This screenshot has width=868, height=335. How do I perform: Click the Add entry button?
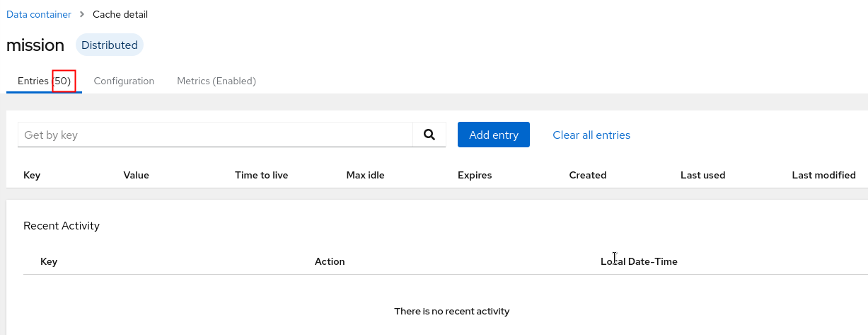point(494,135)
